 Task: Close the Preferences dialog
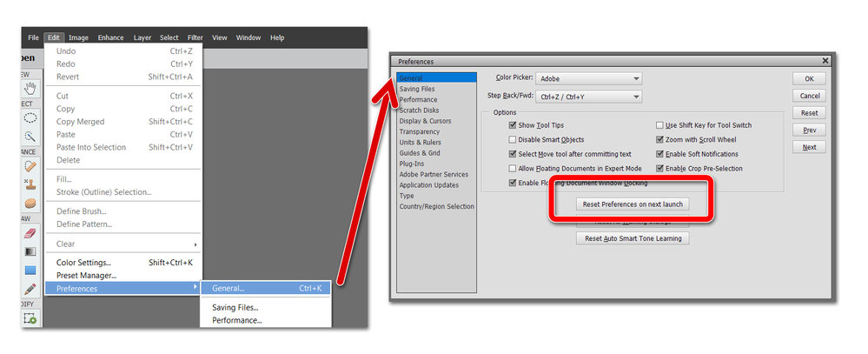[825, 61]
